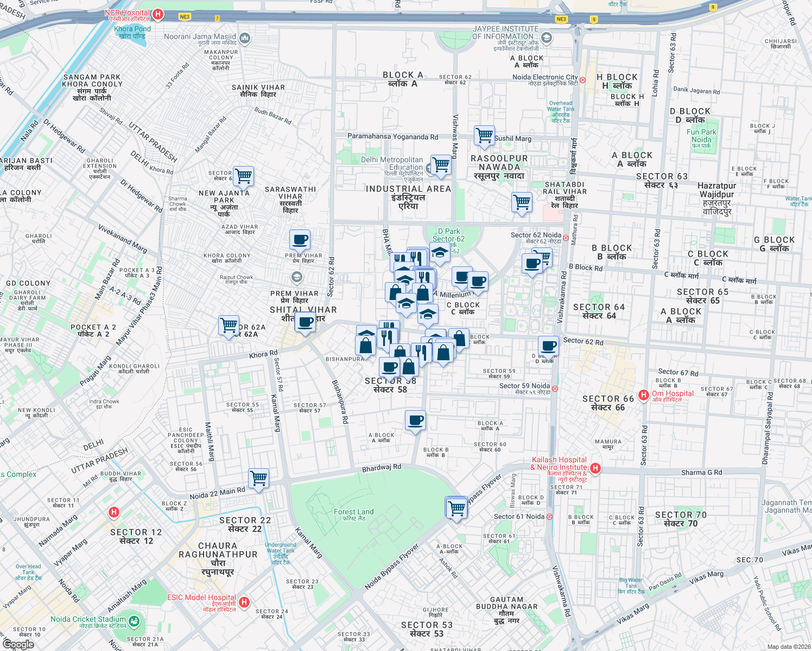Open the coffee cup icon near Prem Vihar
This screenshot has height=651, width=812.
(299, 239)
